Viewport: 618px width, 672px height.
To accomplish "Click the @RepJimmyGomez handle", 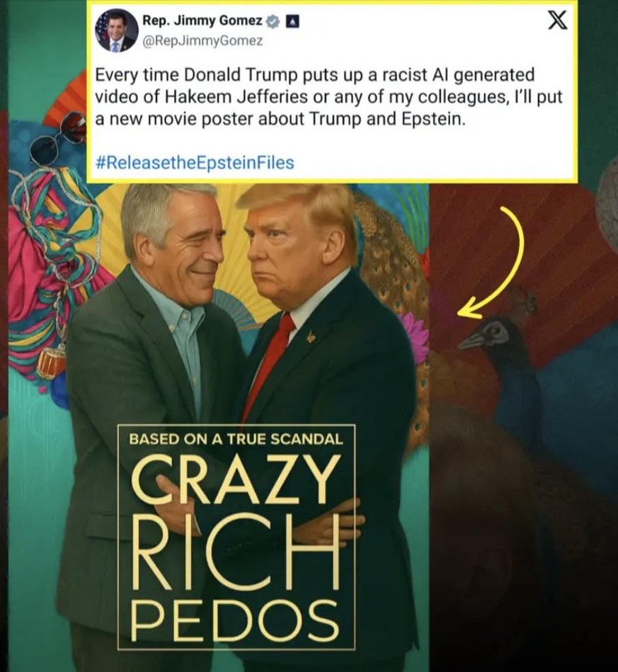I will 202,41.
